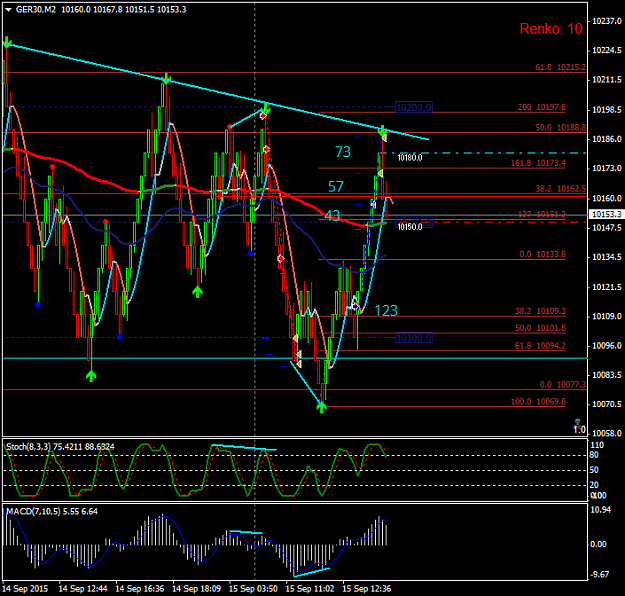Select the Fibonacci label 38.2 10109.3
This screenshot has width=625, height=596.
coord(540,311)
